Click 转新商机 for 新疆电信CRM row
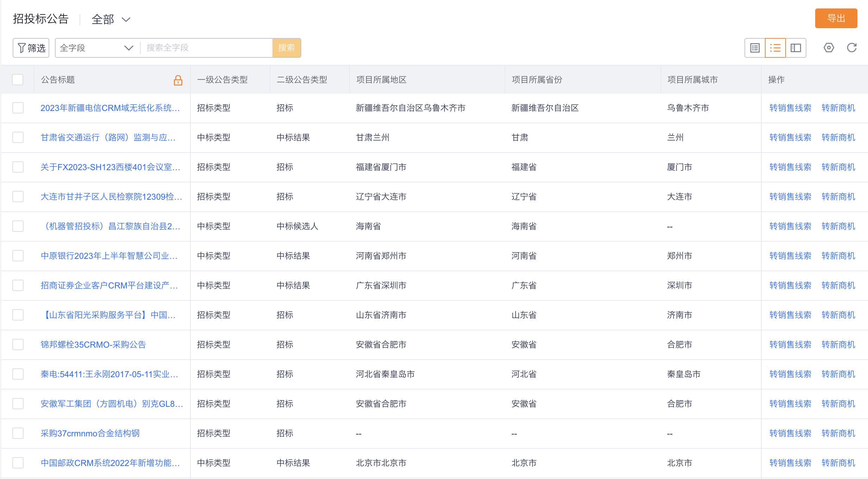Viewport: 868px width, 479px height. pos(838,108)
